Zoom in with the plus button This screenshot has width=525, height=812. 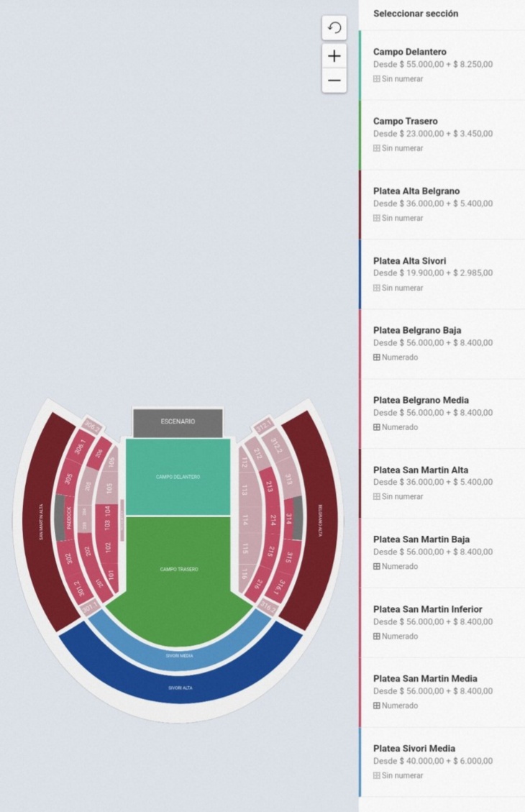tap(334, 56)
